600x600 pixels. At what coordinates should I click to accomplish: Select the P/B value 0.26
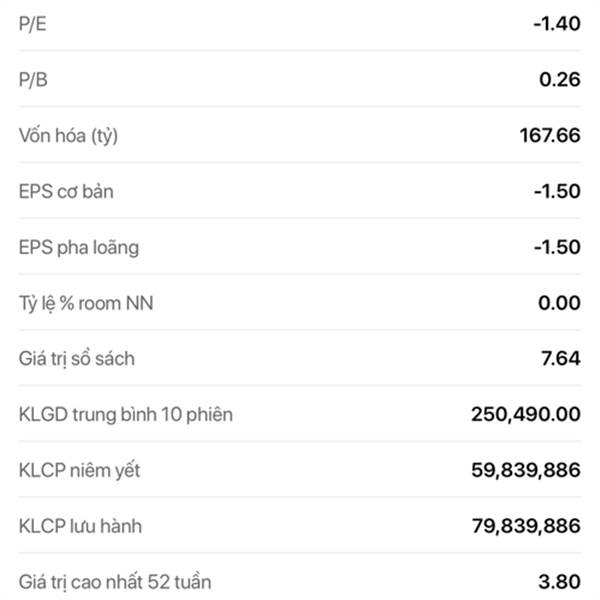(x=559, y=79)
